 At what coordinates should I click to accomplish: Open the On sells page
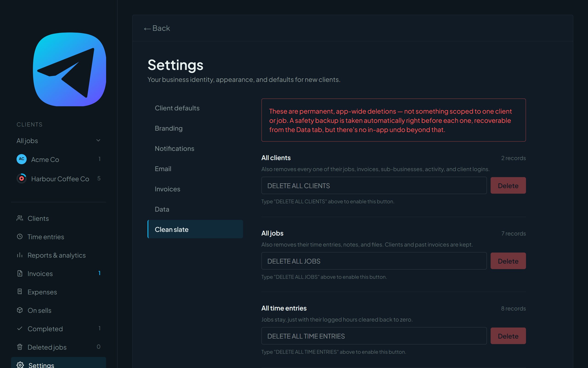click(x=59, y=310)
